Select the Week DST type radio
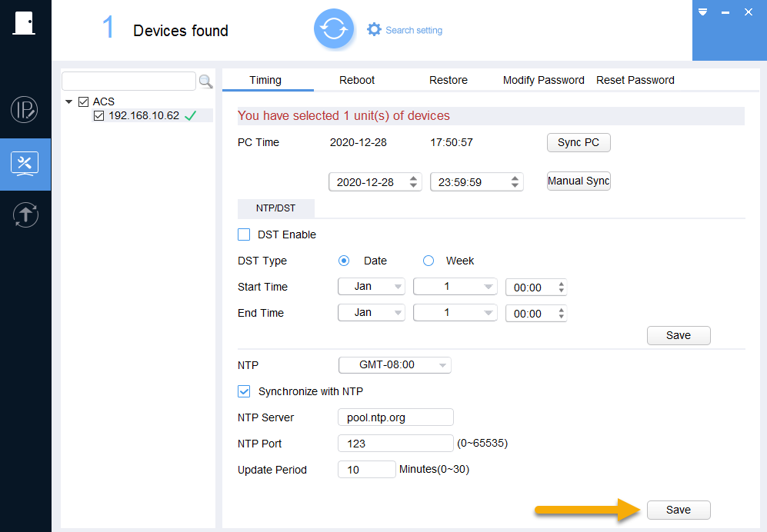Viewport: 767px width, 532px height. [429, 261]
